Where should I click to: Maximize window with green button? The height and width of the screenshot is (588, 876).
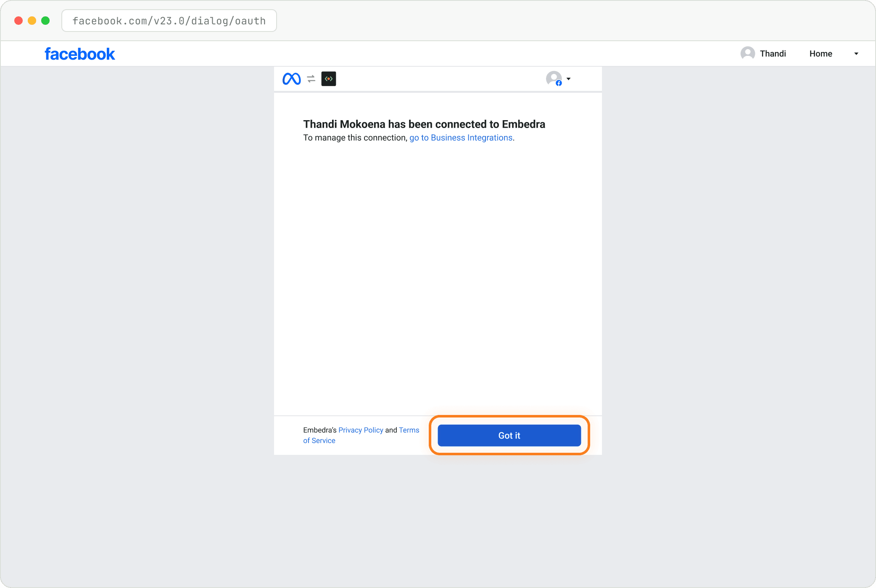pos(45,21)
